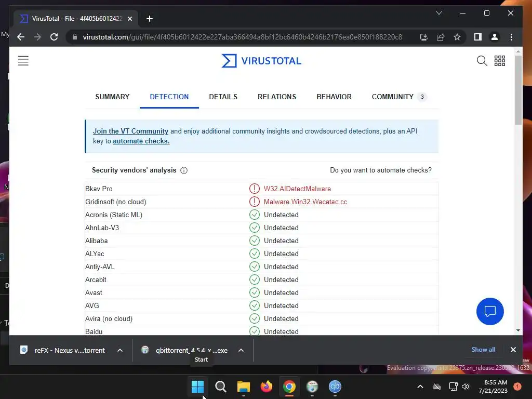The height and width of the screenshot is (399, 532).
Task: Click the scrollbar down arrow
Action: point(518,330)
